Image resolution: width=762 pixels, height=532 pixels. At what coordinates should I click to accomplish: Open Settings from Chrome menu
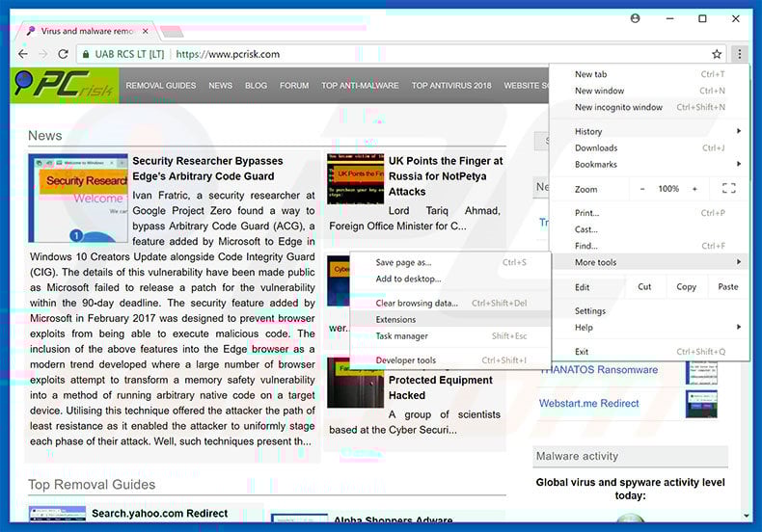(x=649, y=311)
